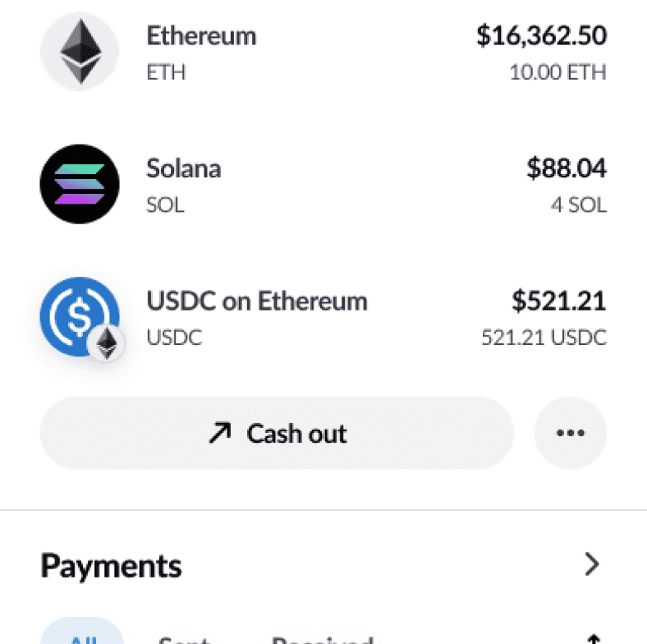Click the $16,362.50 Ethereum balance

[541, 35]
